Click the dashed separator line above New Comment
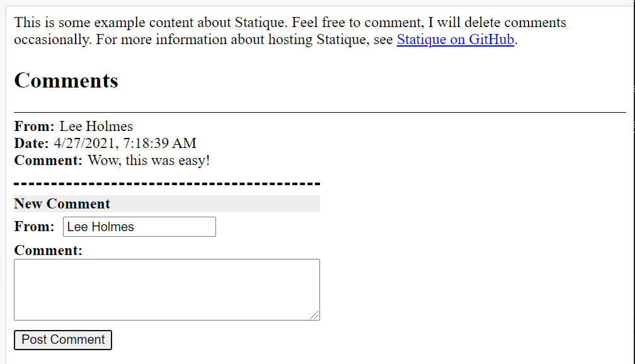 coord(167,184)
